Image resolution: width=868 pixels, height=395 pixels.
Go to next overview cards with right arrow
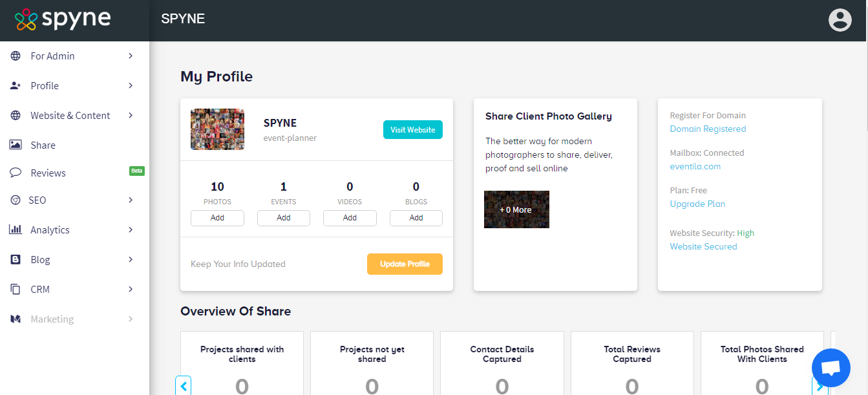coord(820,386)
